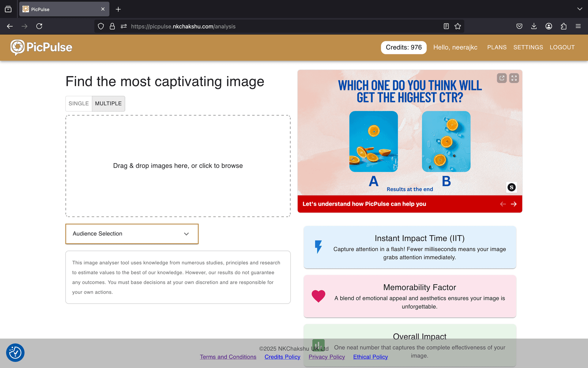Image resolution: width=588 pixels, height=368 pixels.
Task: Click "Let's understand how PicPulse can help you" caption
Action: click(364, 204)
